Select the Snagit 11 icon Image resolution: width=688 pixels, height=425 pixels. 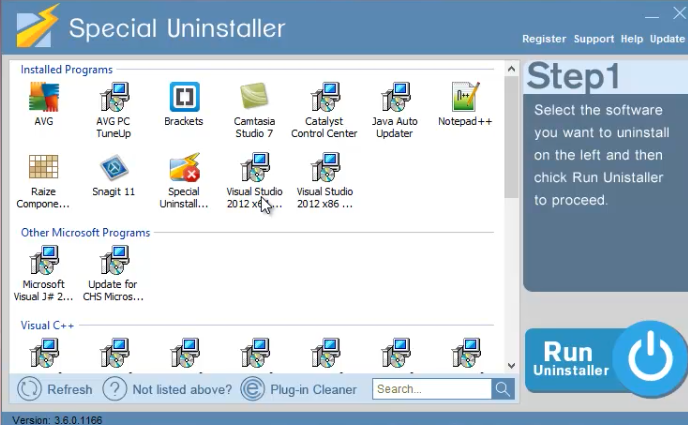pos(114,167)
